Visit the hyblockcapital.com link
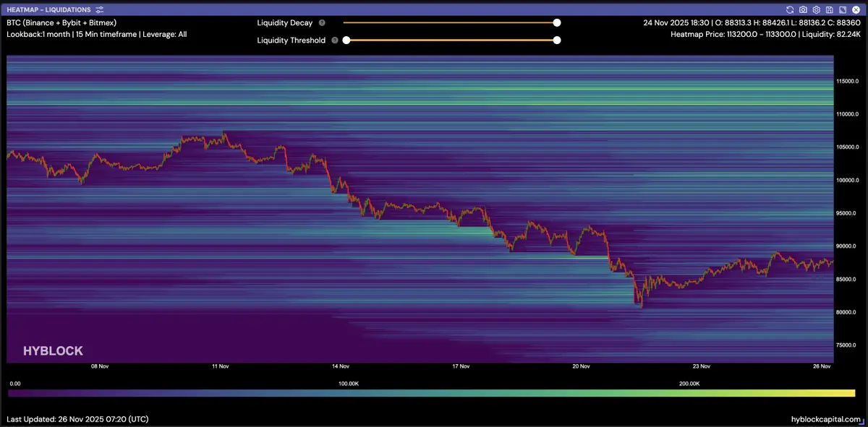This screenshot has width=868, height=427. click(826, 419)
